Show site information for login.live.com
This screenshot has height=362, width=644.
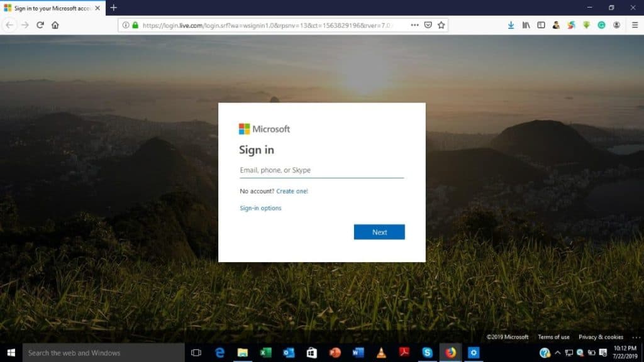[x=126, y=25]
